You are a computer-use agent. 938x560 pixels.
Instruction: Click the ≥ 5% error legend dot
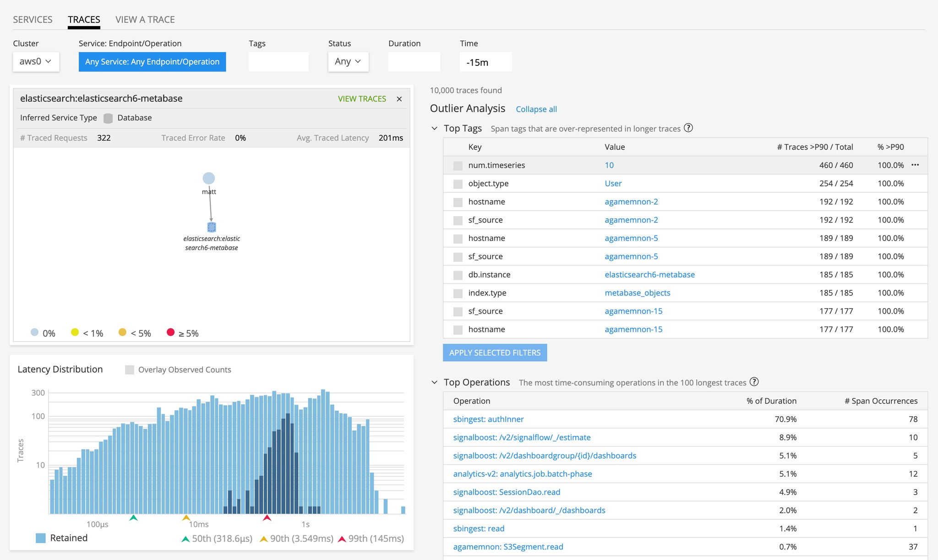pyautogui.click(x=171, y=332)
